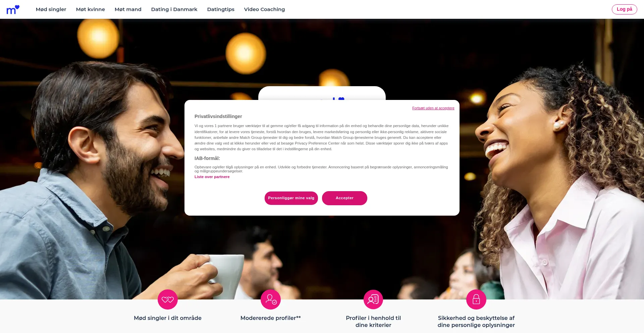Open Video Coaching section
The image size is (644, 333).
point(265,9)
